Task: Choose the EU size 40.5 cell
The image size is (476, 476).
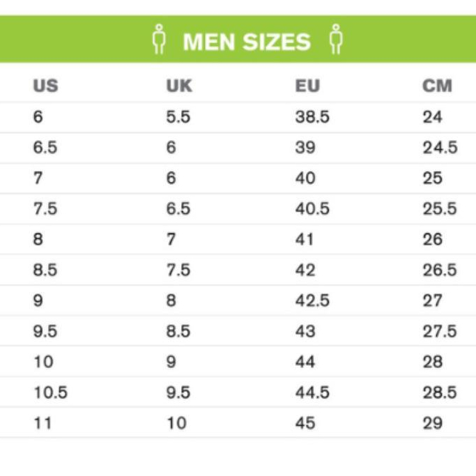Action: [x=312, y=209]
